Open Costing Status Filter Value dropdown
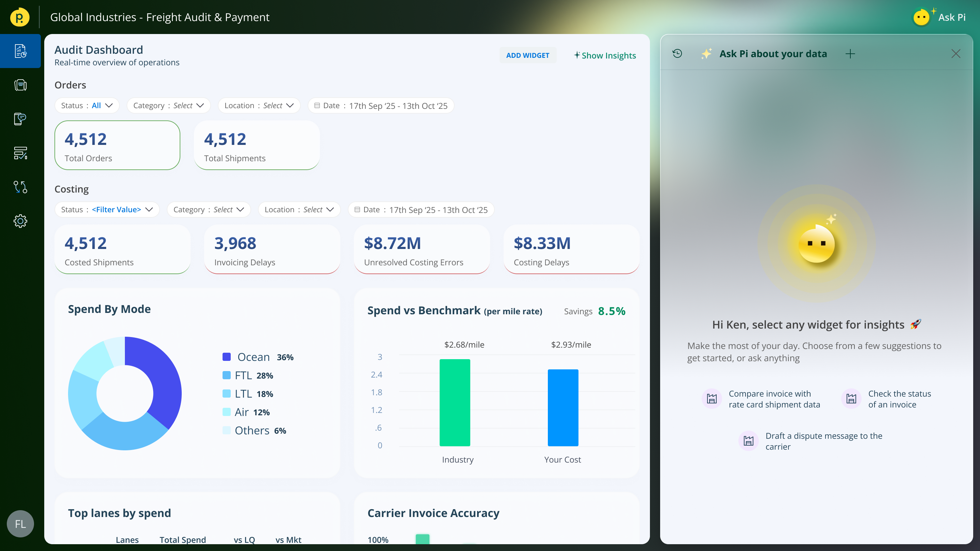Image resolution: width=980 pixels, height=551 pixels. 107,210
